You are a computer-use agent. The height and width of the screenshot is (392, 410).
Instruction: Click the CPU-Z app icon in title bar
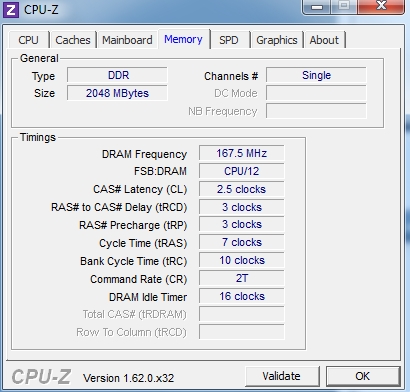[11, 10]
